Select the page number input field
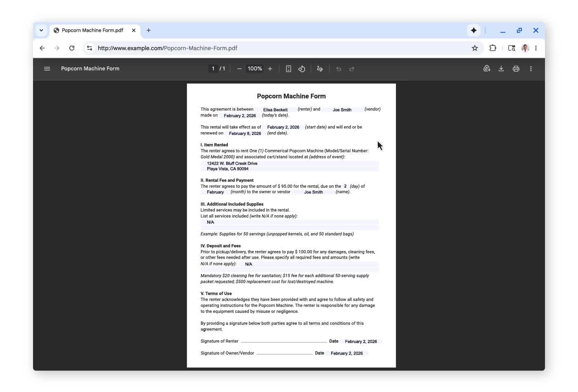 coord(213,68)
